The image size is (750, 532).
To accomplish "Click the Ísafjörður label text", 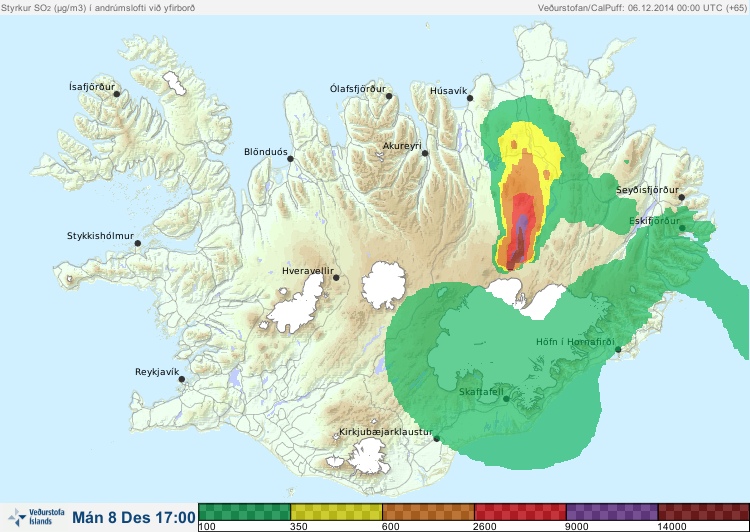I will click(92, 87).
